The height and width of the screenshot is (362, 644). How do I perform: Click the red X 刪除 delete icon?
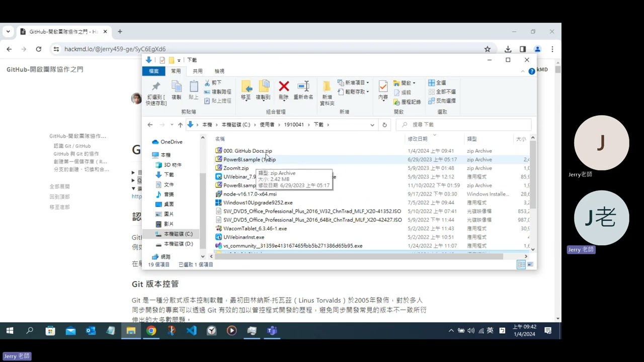[284, 86]
